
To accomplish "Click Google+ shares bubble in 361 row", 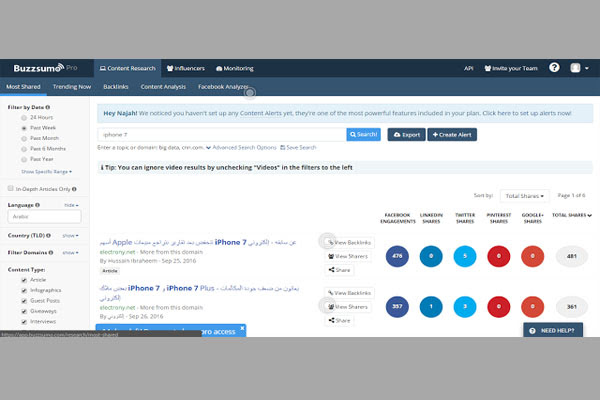I will (x=532, y=307).
